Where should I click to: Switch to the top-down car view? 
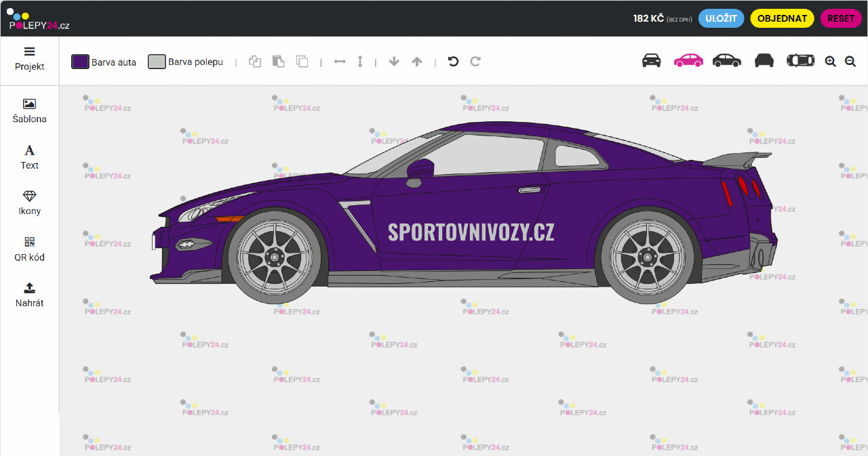tap(800, 60)
